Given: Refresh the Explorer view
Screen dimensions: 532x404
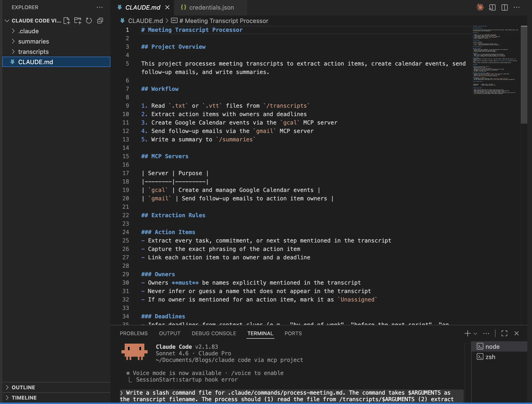Looking at the screenshot, I should [88, 20].
